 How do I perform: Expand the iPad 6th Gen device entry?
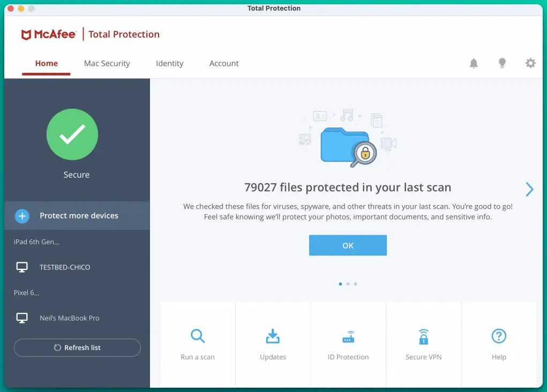(36, 242)
